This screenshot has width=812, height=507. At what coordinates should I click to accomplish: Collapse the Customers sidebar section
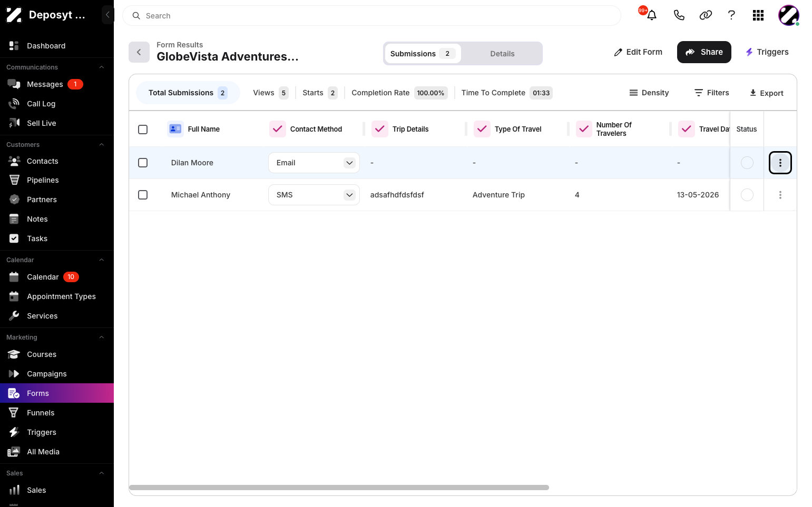click(102, 145)
